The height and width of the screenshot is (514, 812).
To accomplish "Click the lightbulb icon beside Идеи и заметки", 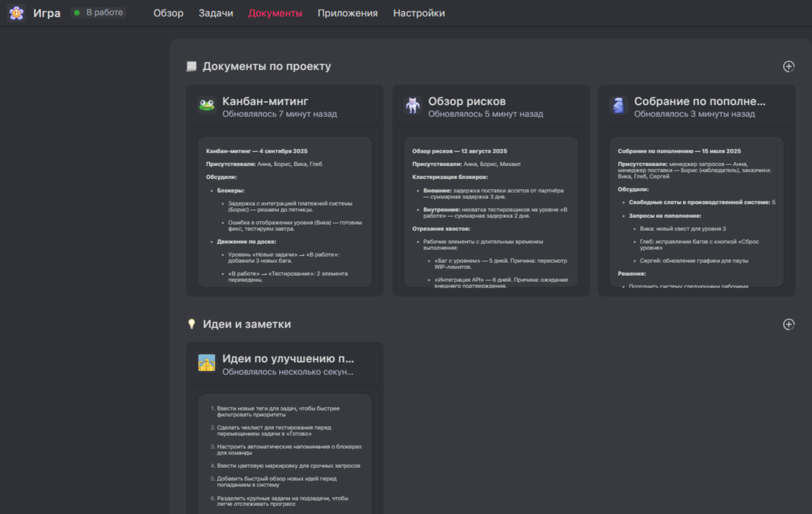I will [x=191, y=324].
